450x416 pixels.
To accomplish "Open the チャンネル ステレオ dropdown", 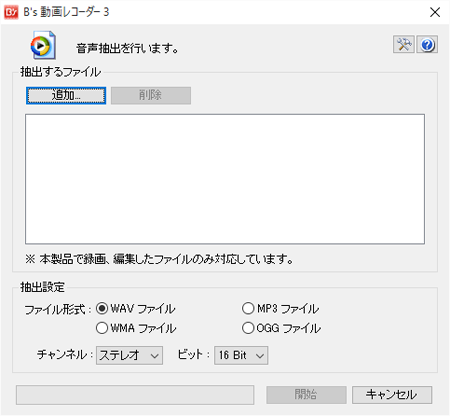I will tap(129, 355).
